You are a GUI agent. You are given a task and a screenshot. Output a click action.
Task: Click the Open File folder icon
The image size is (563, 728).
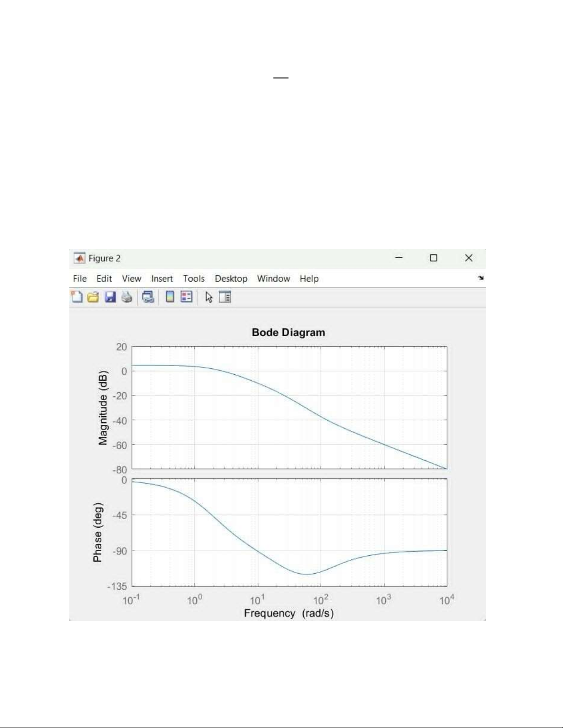point(93,297)
